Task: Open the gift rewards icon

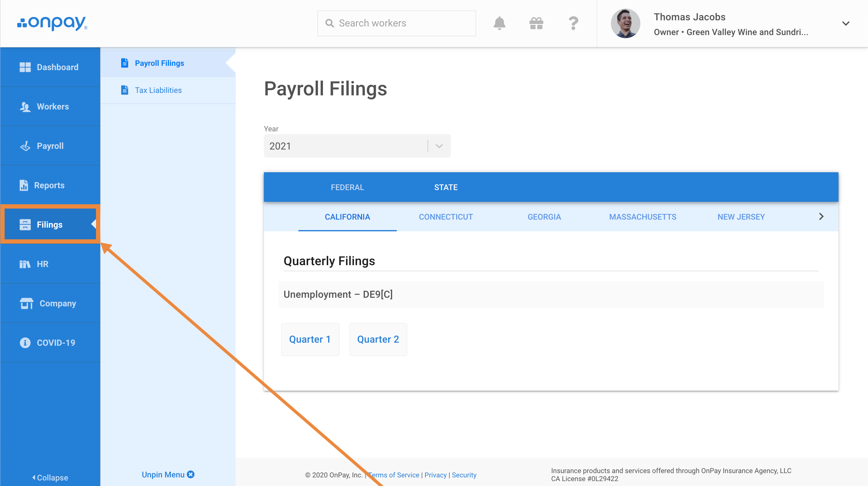Action: point(536,23)
